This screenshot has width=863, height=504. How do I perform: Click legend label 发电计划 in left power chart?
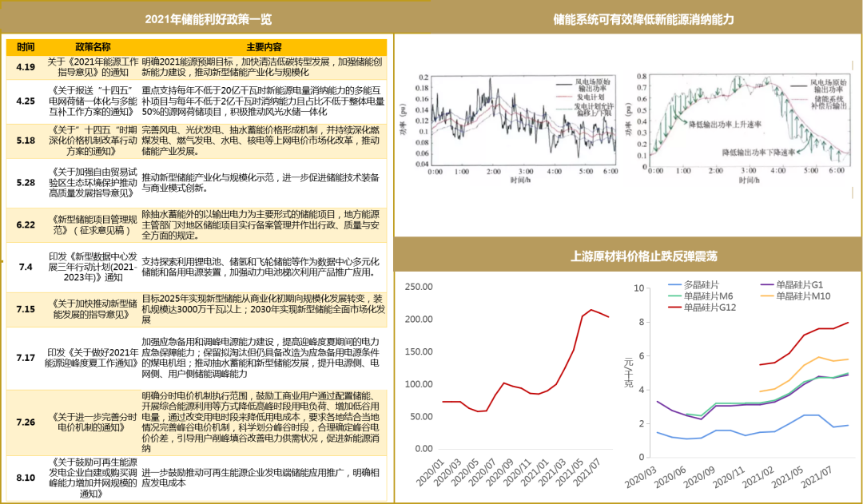coord(591,97)
